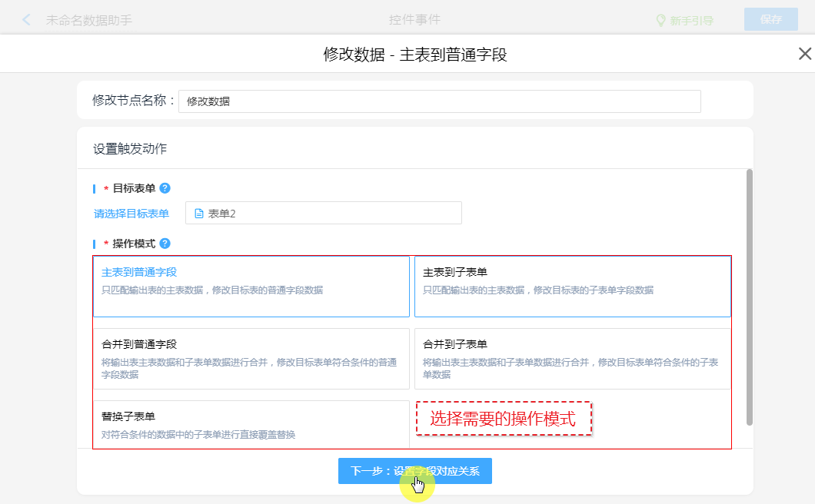Viewport: 815px width, 504px height.
Task: Click the 未命名数据助手 title text
Action: click(x=89, y=21)
